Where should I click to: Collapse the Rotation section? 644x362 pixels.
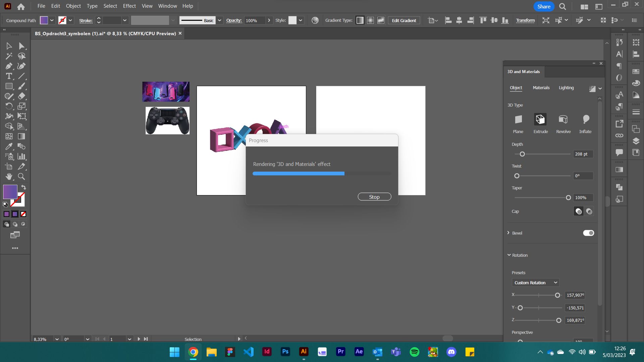(509, 255)
